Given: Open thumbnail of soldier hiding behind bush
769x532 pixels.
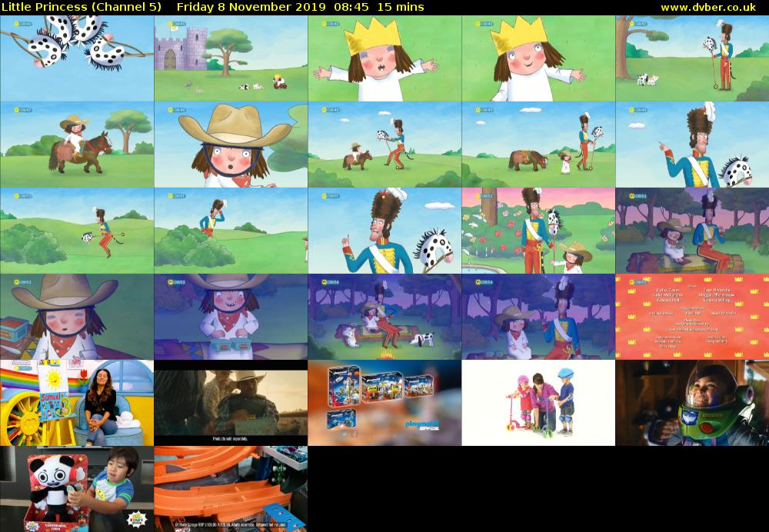Looking at the screenshot, I should [231, 231].
